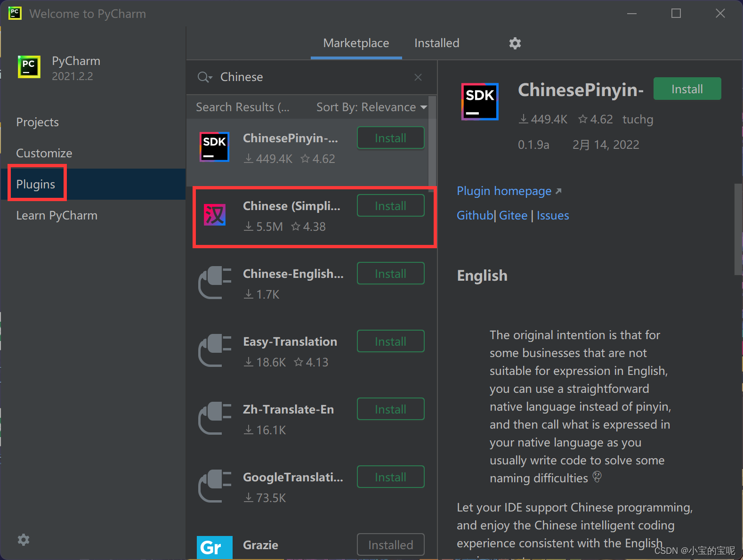The height and width of the screenshot is (560, 743).
Task: Open the Customize section
Action: tap(93, 154)
